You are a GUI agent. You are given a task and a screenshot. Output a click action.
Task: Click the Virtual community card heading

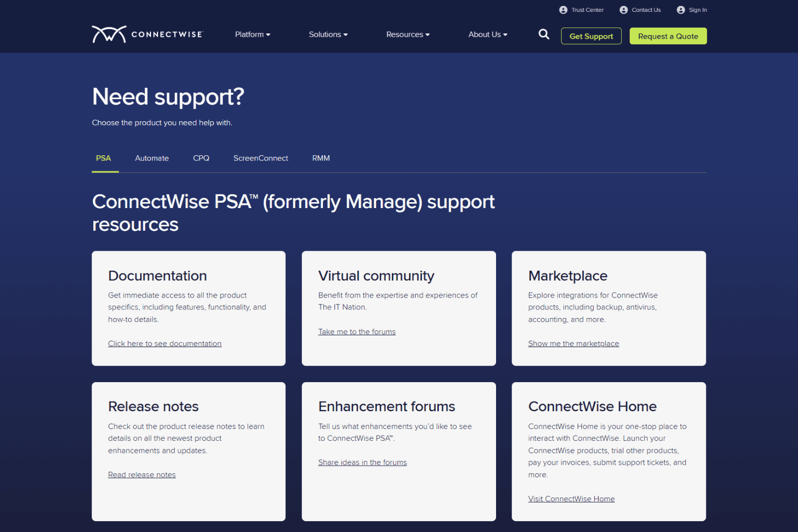376,276
